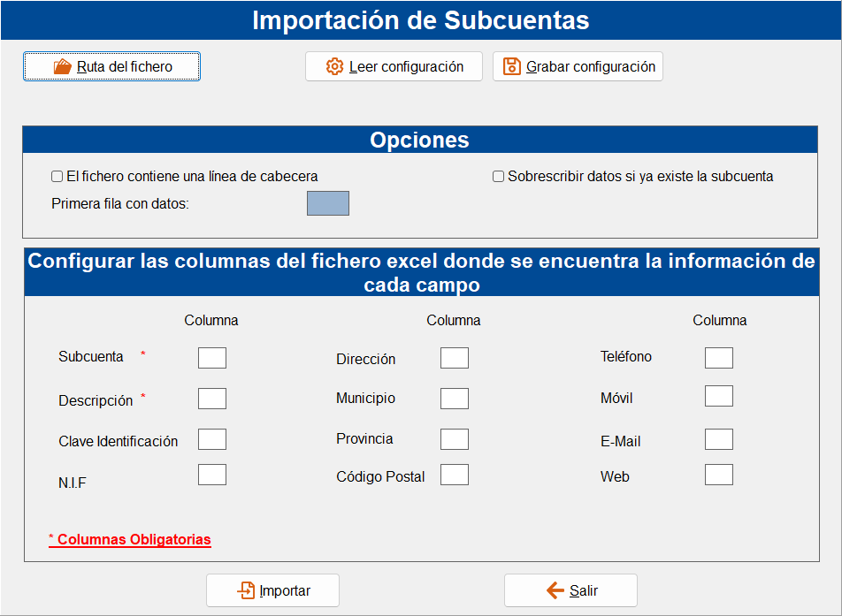Screen dimensions: 842x616
Task: Click the Subcuenta column box
Action: click(x=212, y=358)
